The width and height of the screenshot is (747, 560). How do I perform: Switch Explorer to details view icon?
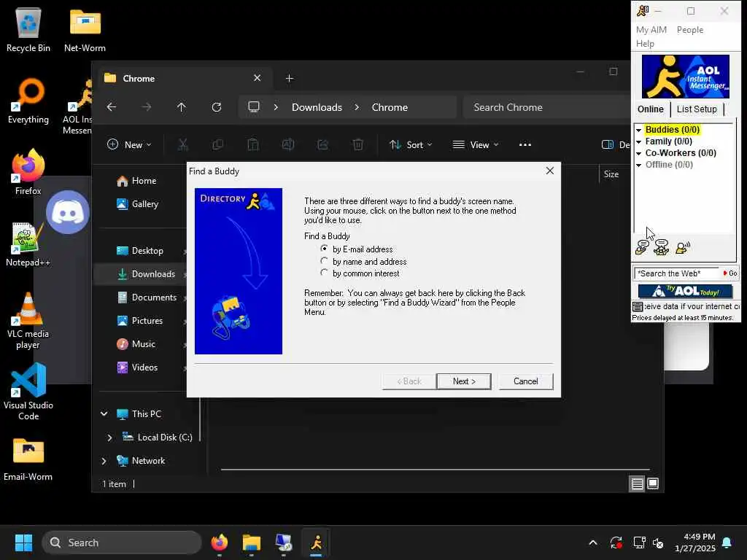coord(637,484)
